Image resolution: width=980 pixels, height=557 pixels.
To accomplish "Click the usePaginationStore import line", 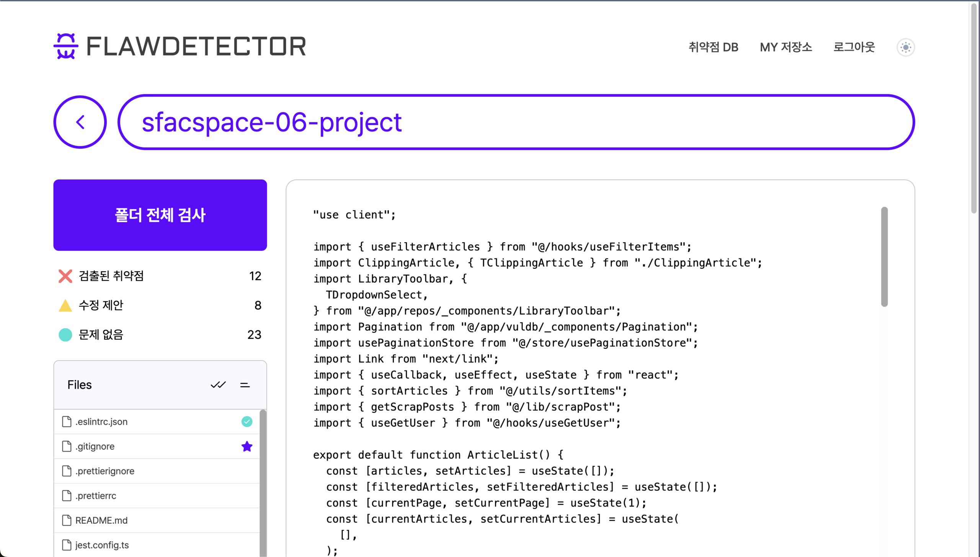I will pyautogui.click(x=506, y=343).
